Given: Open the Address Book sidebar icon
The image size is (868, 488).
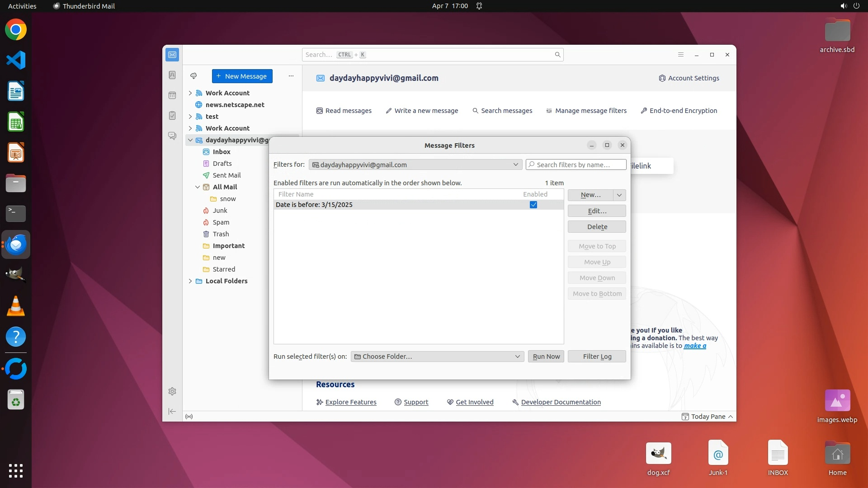Looking at the screenshot, I should (172, 75).
